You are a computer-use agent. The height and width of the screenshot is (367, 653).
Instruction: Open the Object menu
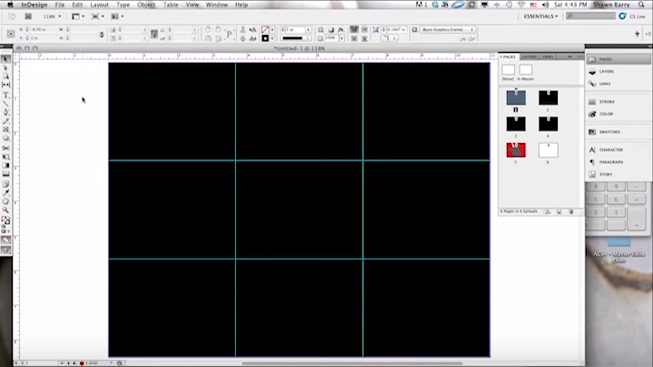coord(146,5)
